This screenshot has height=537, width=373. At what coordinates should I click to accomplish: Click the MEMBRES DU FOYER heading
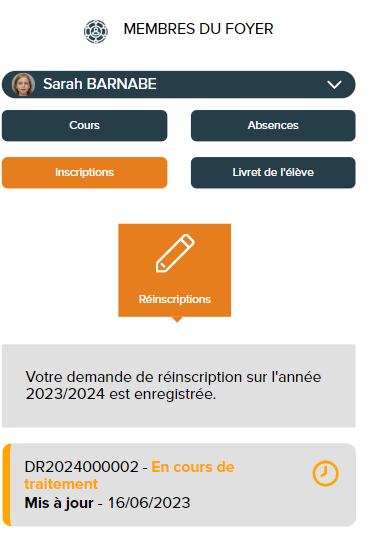coord(198,29)
